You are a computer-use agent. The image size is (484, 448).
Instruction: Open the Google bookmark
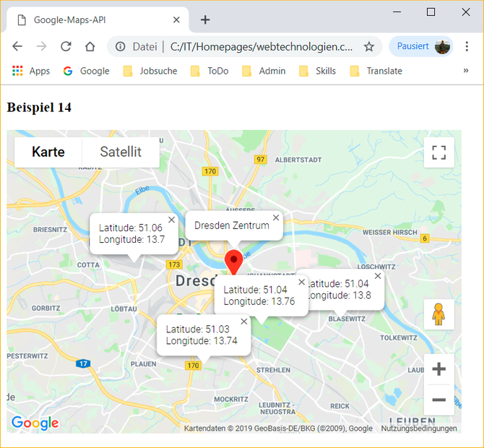pos(86,71)
